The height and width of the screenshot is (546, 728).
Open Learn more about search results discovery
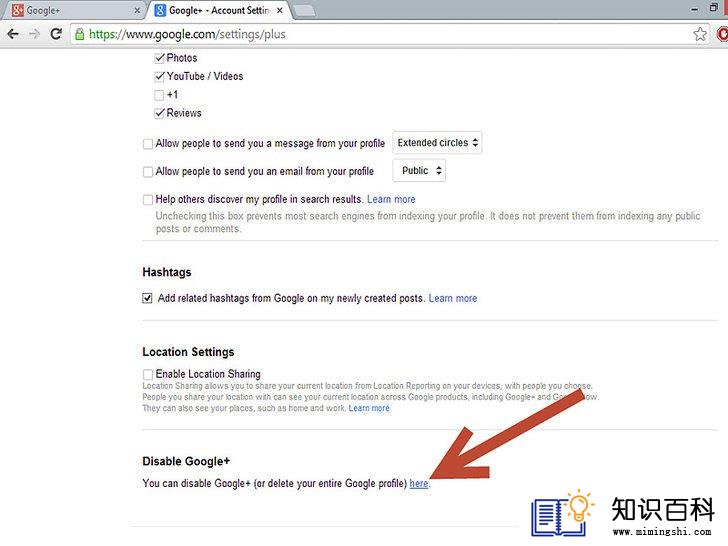click(x=391, y=199)
